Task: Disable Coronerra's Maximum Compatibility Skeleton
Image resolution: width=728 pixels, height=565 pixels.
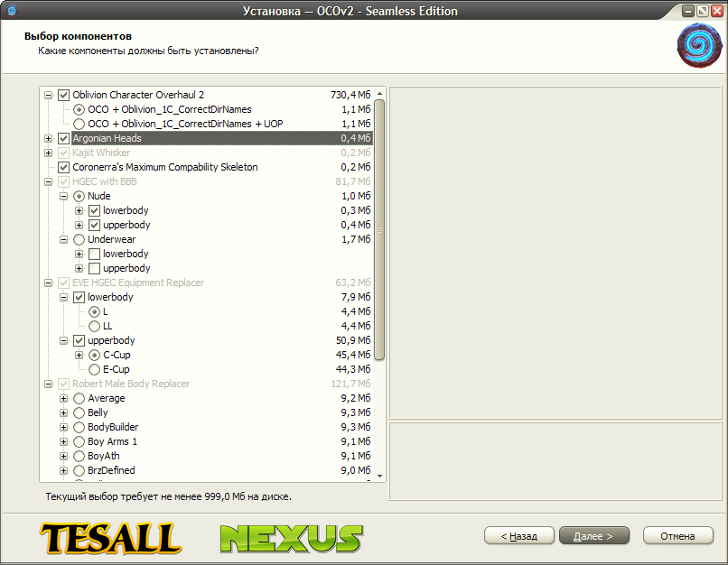Action: point(63,167)
